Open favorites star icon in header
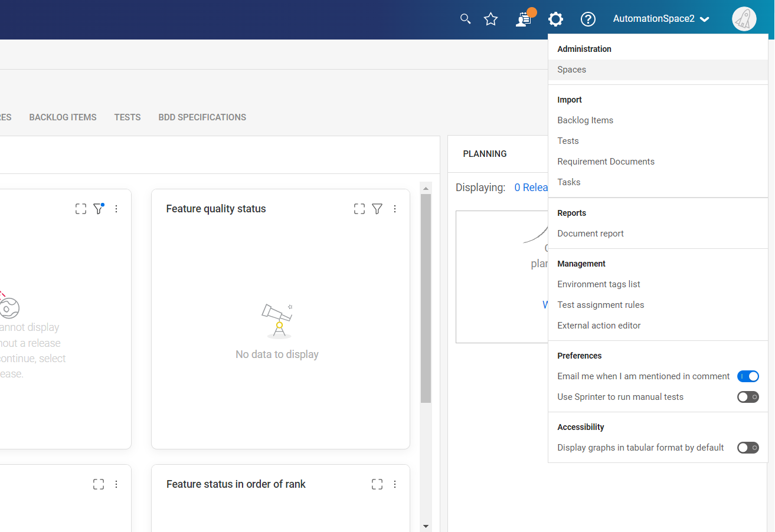 point(490,19)
